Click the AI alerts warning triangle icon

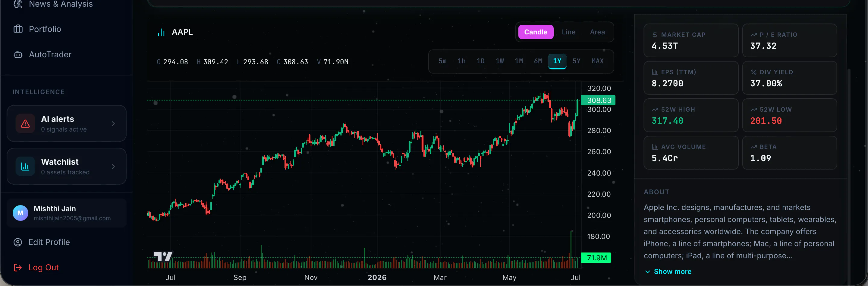point(25,124)
